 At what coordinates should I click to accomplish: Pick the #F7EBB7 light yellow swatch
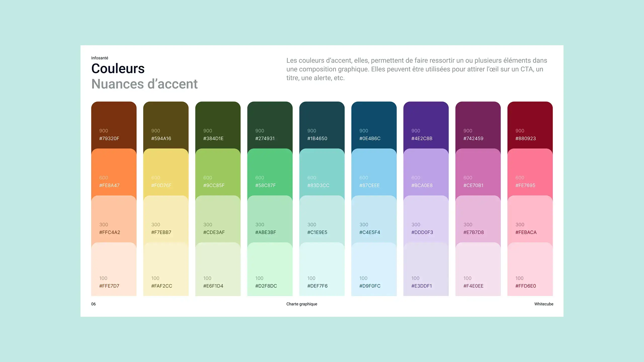166,219
